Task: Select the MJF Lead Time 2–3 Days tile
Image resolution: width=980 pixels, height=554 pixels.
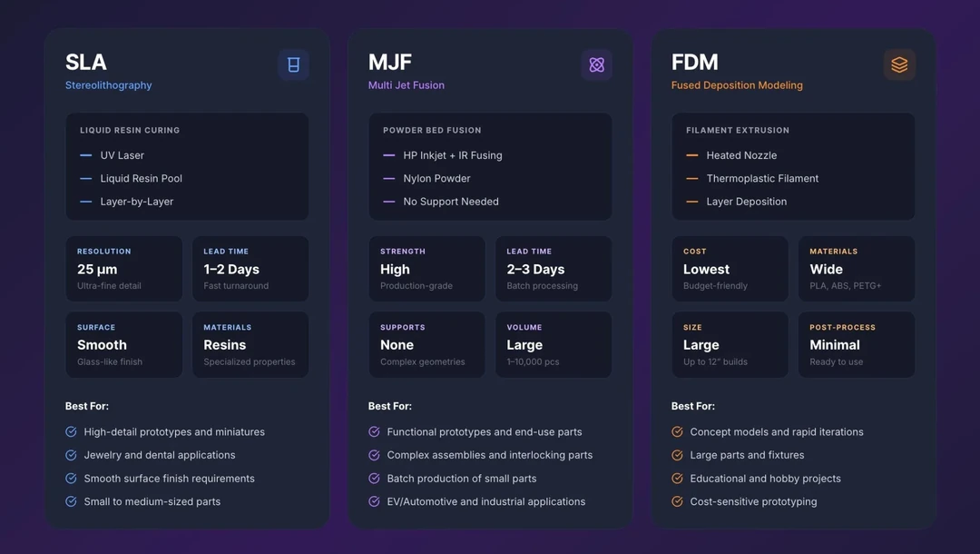Action: pos(554,269)
